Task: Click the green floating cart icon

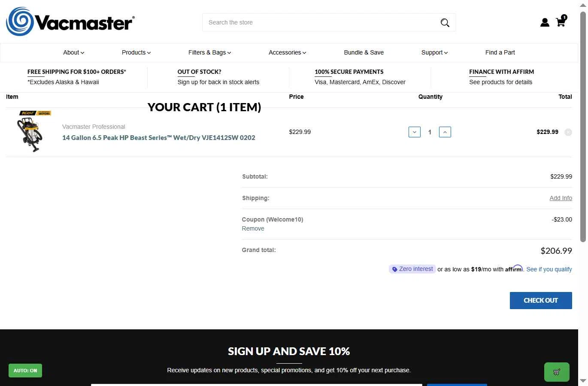Action: point(557,372)
